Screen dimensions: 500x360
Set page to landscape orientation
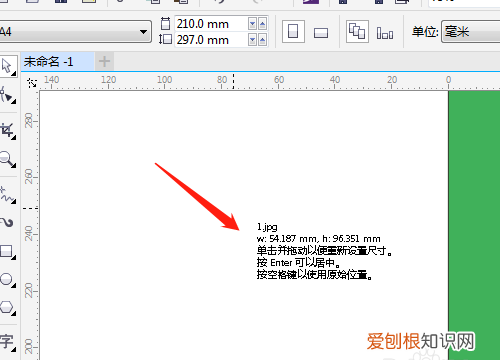[321, 32]
